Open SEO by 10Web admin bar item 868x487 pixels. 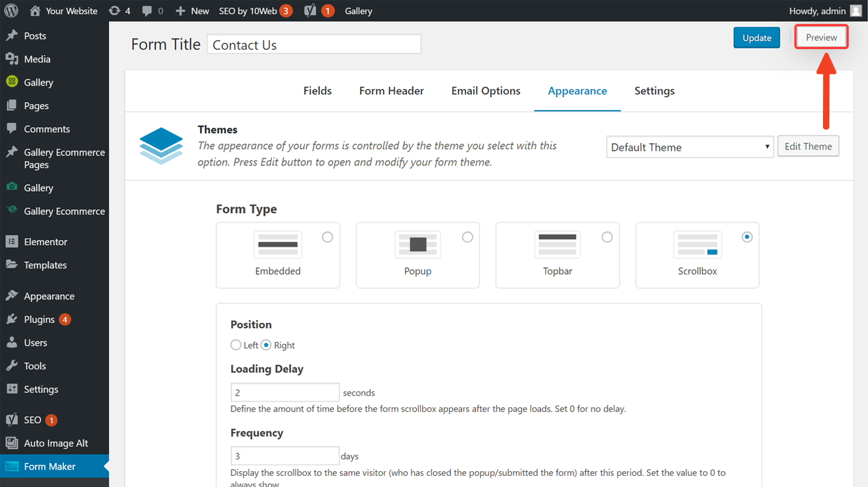click(256, 11)
